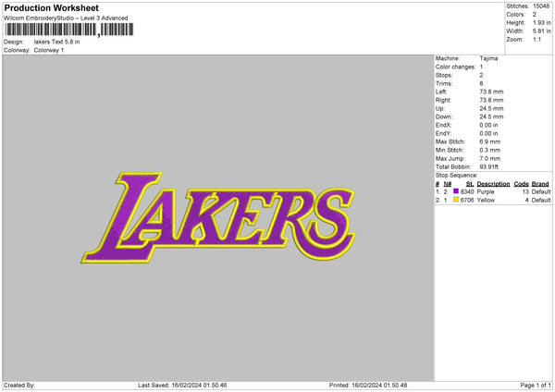Click the Lakers embroidery design preview
Screen dimensions: 555x392
pos(218,218)
